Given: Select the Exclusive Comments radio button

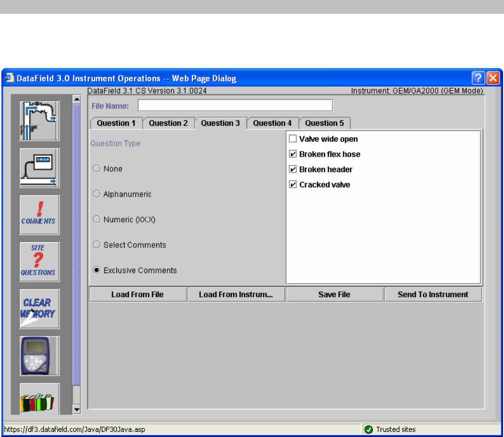Looking at the screenshot, I should pos(96,270).
